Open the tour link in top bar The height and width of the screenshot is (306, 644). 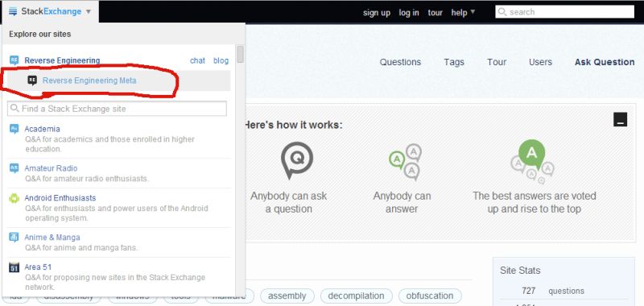click(435, 13)
